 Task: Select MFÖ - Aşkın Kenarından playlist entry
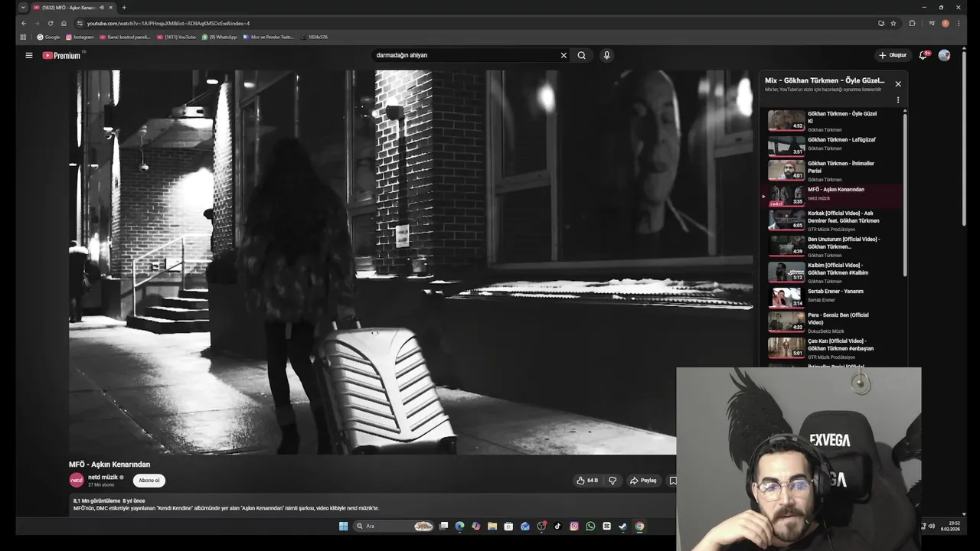coord(833,196)
